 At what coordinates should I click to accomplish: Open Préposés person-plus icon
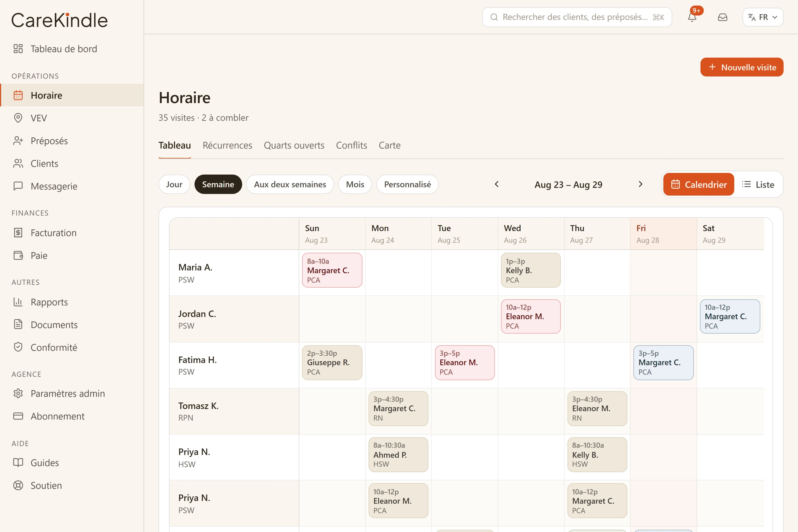[18, 141]
